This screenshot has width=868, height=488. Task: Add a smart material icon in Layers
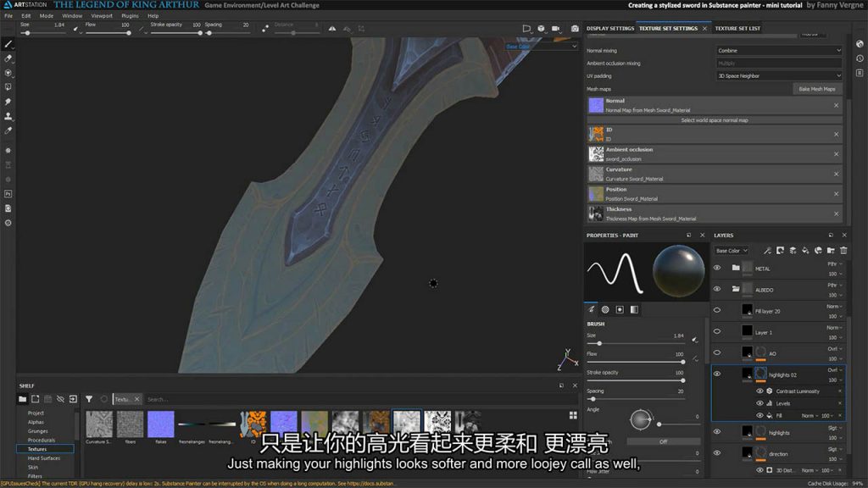point(818,251)
